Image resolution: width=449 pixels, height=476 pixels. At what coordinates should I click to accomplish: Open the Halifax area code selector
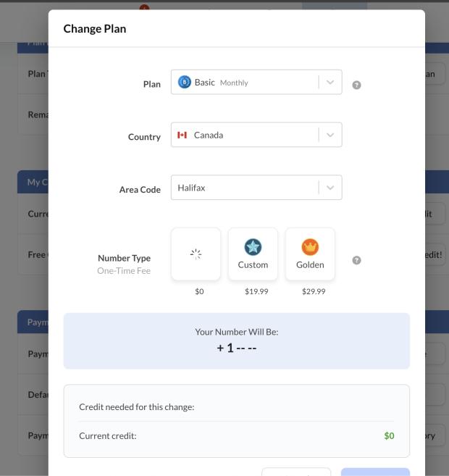click(x=256, y=188)
